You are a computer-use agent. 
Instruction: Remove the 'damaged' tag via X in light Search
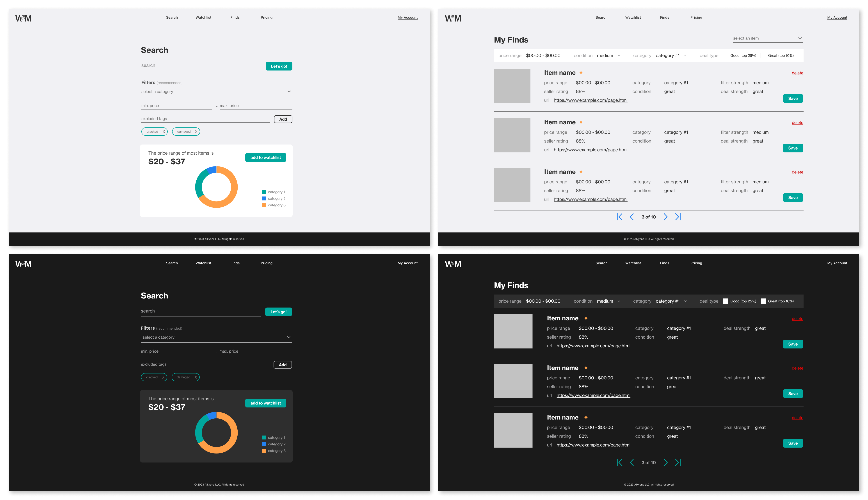point(196,132)
